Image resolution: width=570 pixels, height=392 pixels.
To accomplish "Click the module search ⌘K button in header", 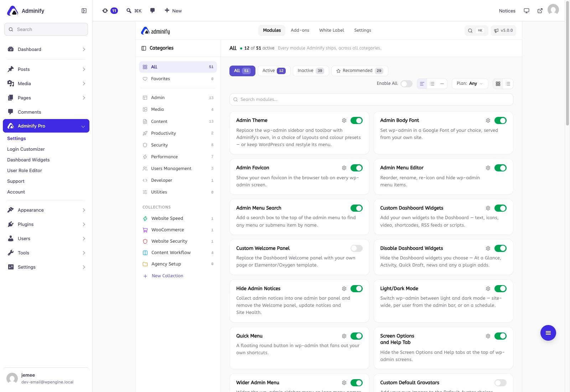I will click(x=476, y=31).
